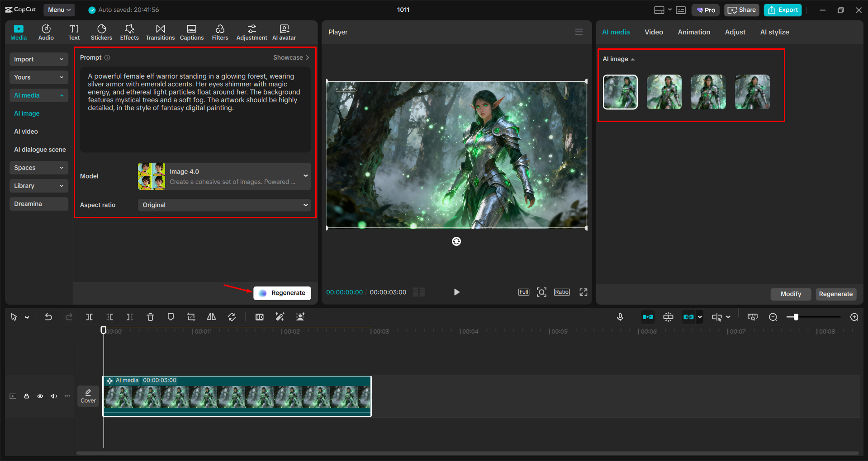Image resolution: width=868 pixels, height=461 pixels.
Task: Open the Menu dropdown in the top bar
Action: tap(59, 9)
